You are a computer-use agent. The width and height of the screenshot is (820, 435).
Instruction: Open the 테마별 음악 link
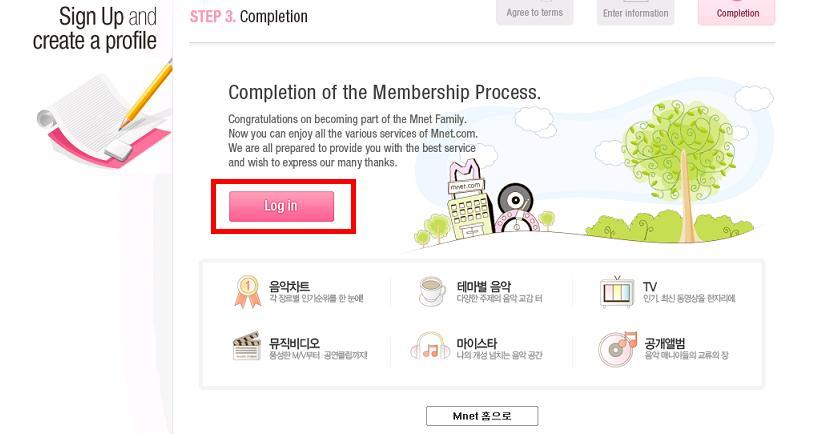(483, 286)
